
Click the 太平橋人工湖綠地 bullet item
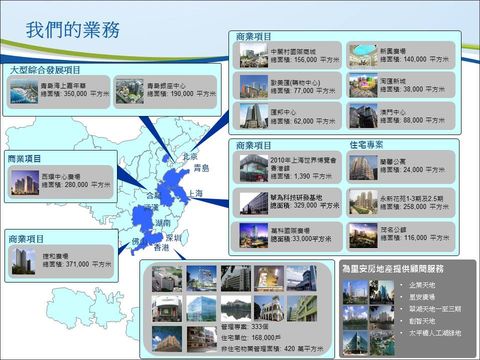[435, 333]
